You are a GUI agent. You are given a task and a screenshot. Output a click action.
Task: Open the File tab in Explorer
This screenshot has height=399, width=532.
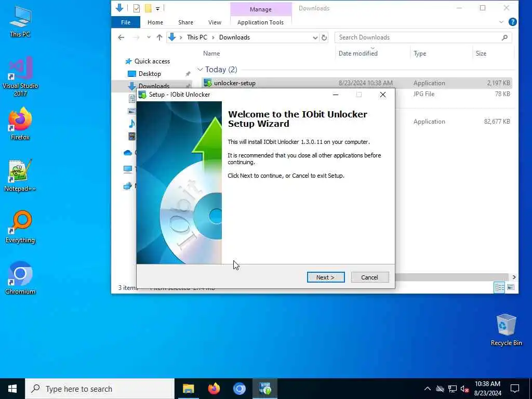[x=126, y=22]
